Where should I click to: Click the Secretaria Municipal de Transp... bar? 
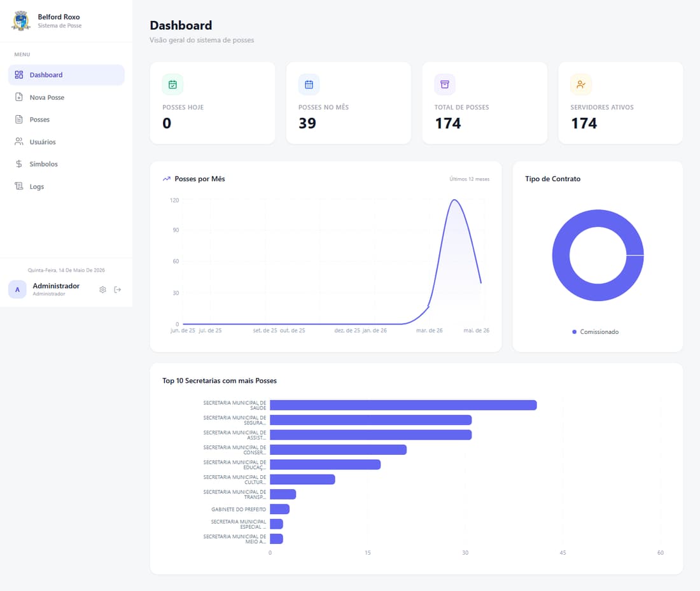[283, 494]
